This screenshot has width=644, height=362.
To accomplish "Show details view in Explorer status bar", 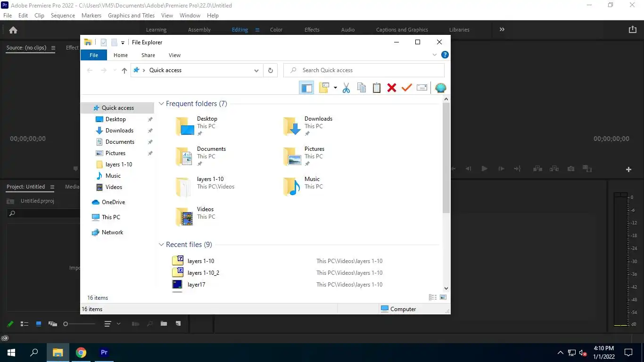I will (x=432, y=297).
